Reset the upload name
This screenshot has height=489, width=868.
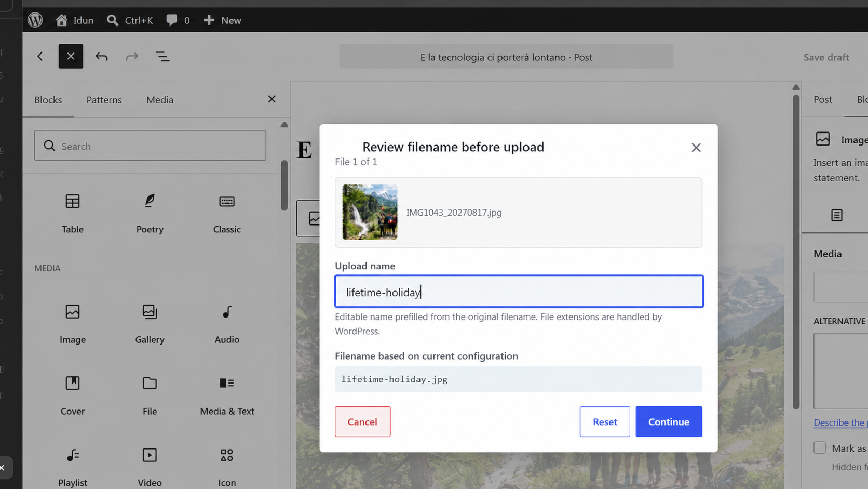605,421
